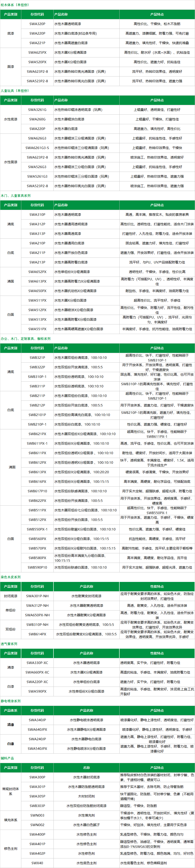The image size is (195, 868).
Task: Select the code SWA221P
Action: (x=37, y=43)
